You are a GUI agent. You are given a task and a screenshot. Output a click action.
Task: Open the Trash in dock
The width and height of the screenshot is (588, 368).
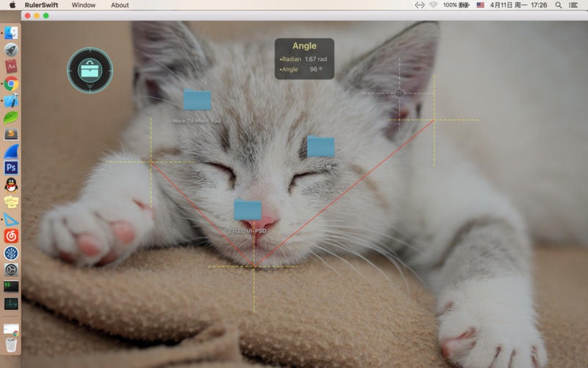(x=11, y=344)
